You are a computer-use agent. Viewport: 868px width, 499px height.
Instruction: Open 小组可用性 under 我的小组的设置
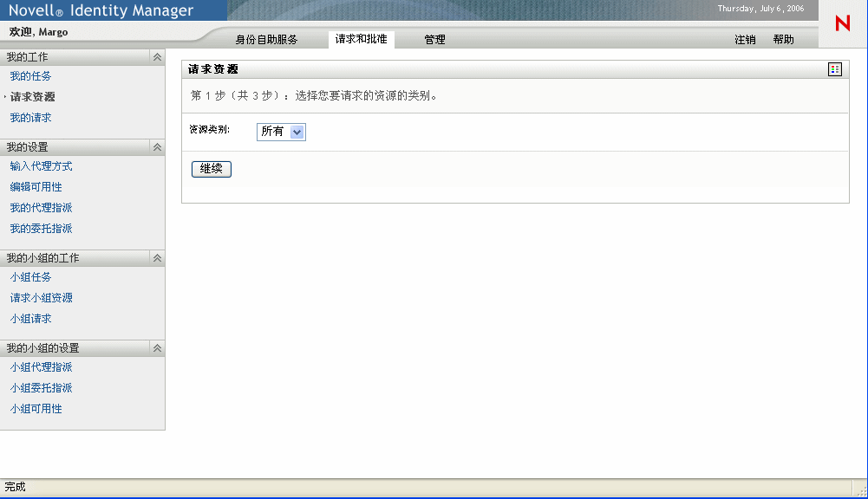[36, 408]
